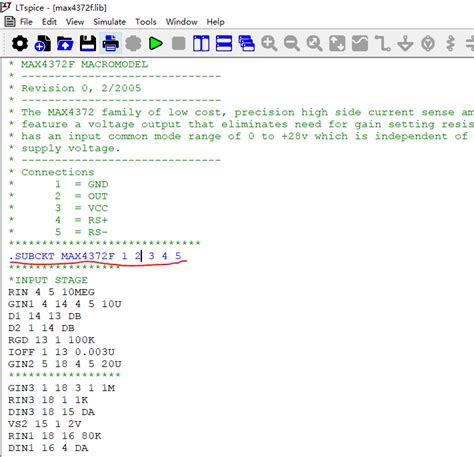
Task: Run the simulation with the green play icon
Action: [156, 44]
